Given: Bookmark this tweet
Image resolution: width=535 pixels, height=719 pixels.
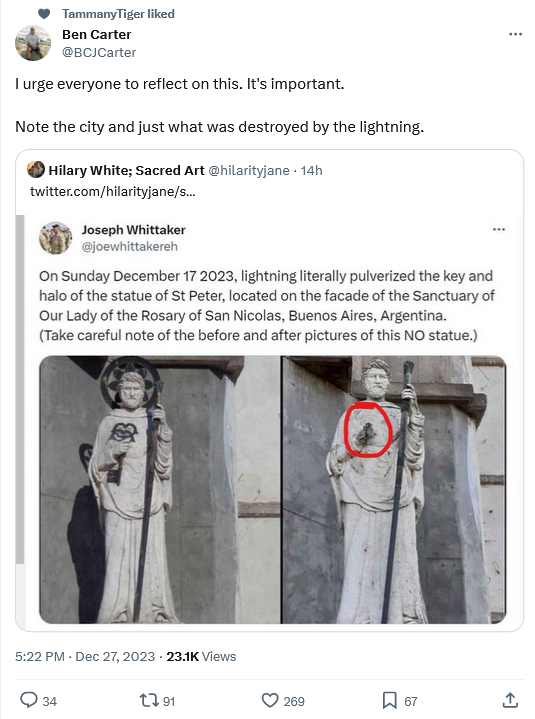Looking at the screenshot, I should (389, 700).
